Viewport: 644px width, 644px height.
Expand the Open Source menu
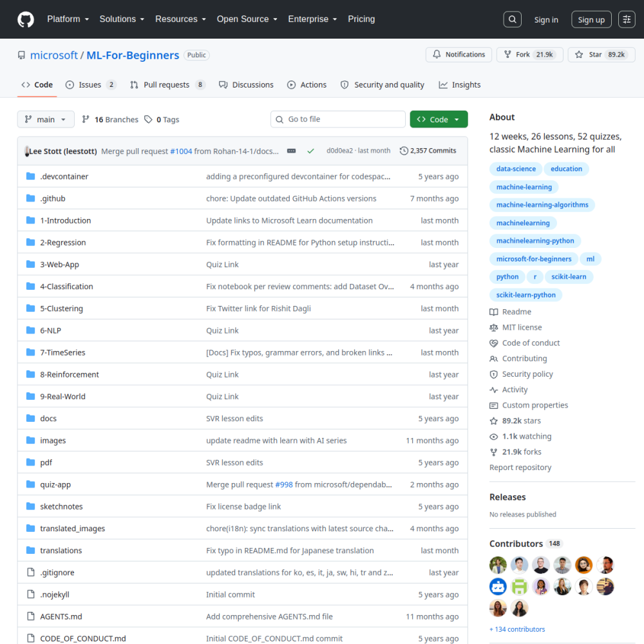(x=247, y=19)
